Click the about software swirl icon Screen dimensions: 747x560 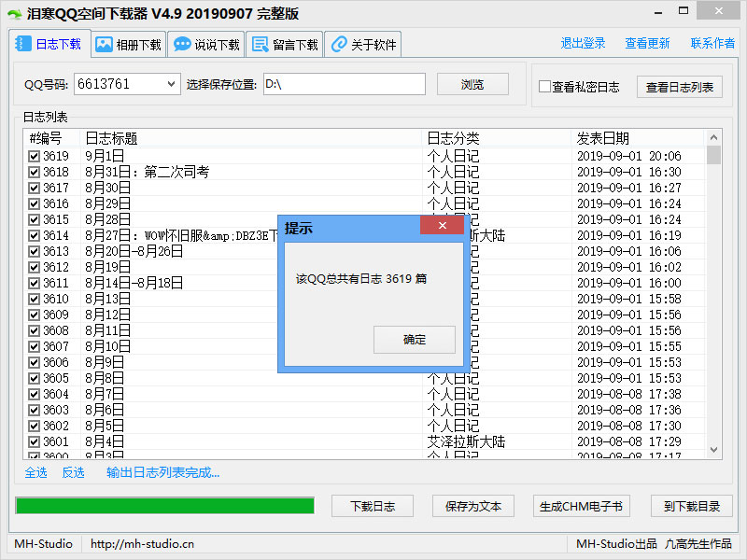tap(339, 44)
